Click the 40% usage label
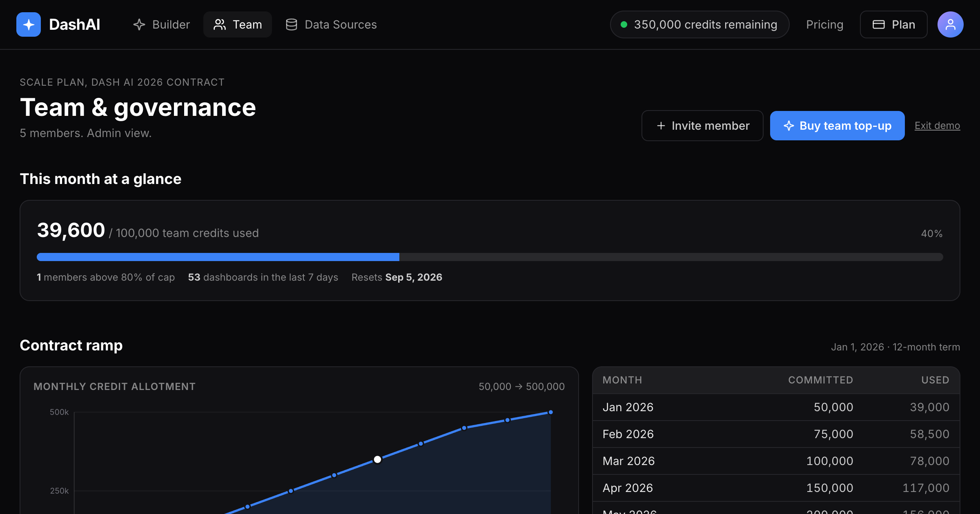The width and height of the screenshot is (980, 514). [931, 234]
